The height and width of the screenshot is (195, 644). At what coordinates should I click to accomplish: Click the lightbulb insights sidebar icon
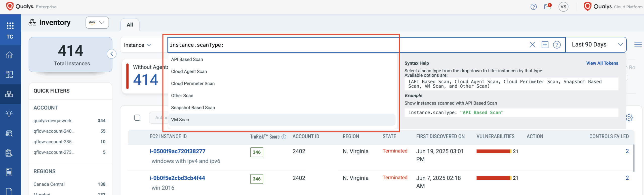click(9, 114)
